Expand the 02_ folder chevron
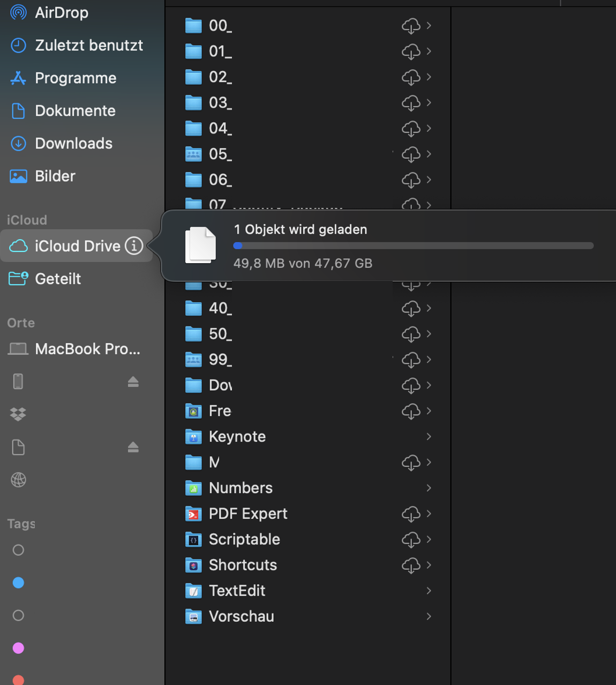Image resolution: width=616 pixels, height=685 pixels. coord(429,77)
